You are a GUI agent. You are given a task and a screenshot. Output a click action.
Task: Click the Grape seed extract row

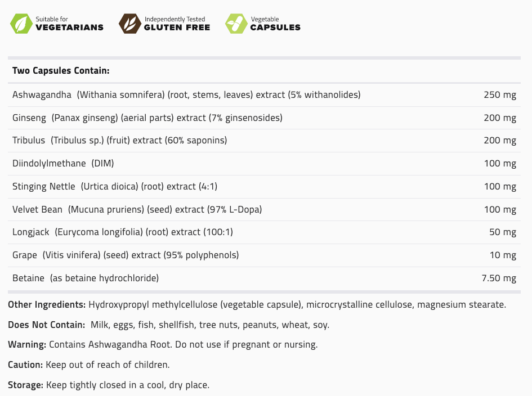(x=125, y=255)
